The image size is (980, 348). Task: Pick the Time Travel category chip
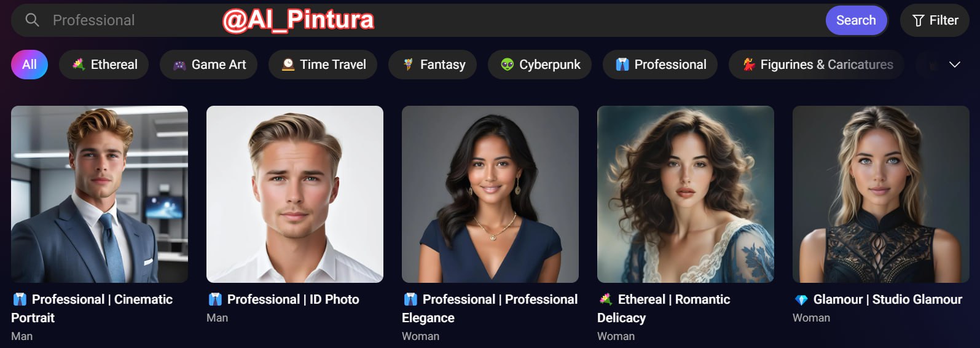tap(323, 65)
